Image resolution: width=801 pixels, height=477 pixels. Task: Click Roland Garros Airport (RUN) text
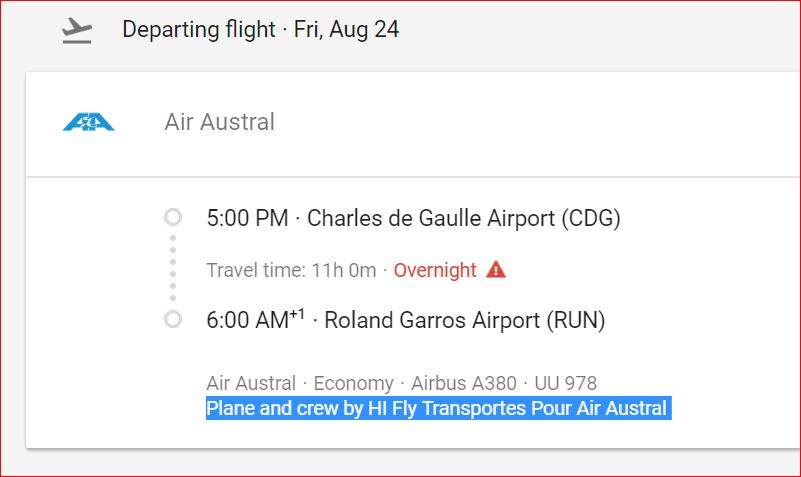coord(465,321)
